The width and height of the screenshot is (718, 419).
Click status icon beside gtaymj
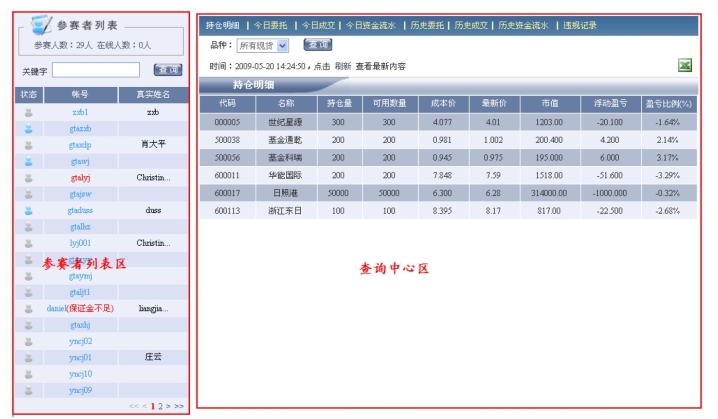coord(28,276)
